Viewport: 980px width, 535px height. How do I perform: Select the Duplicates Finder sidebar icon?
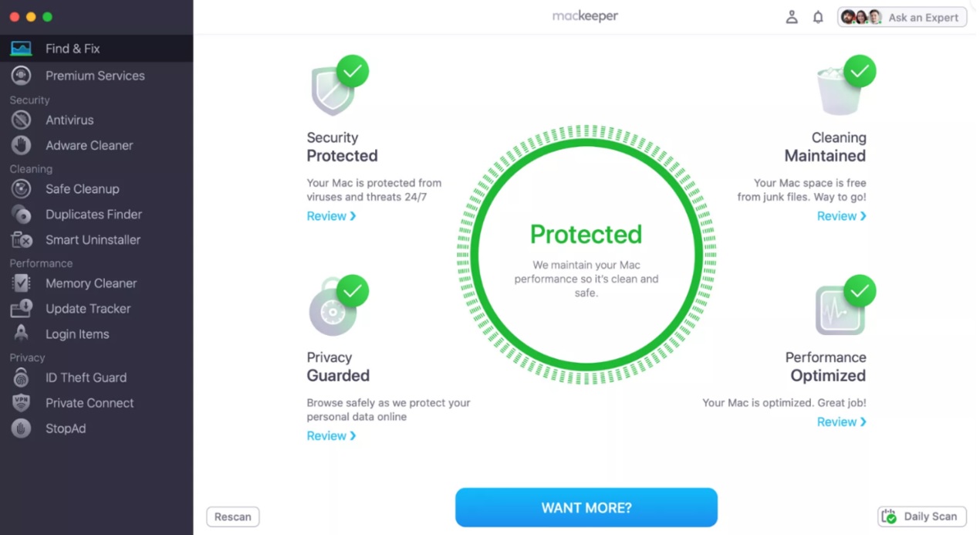coord(22,215)
